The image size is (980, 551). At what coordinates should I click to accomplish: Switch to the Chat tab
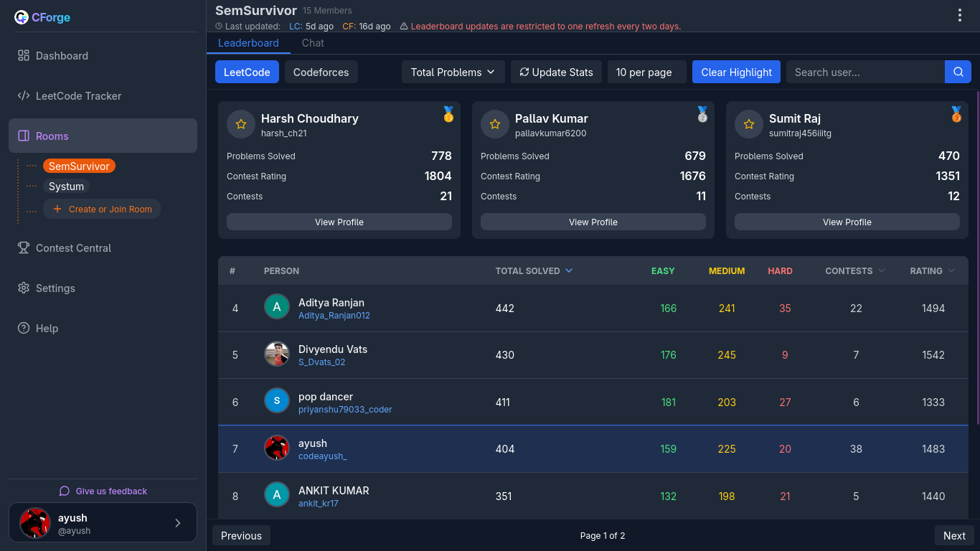click(x=312, y=43)
